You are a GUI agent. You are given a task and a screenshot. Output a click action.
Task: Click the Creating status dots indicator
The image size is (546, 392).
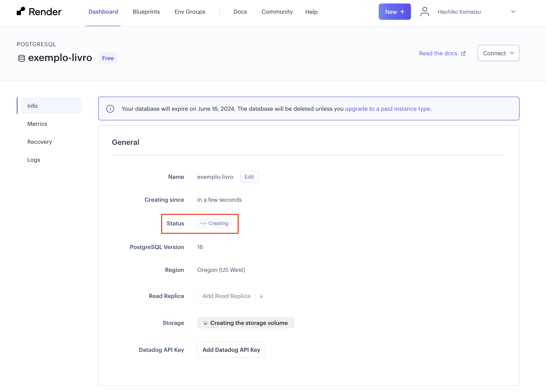203,223
